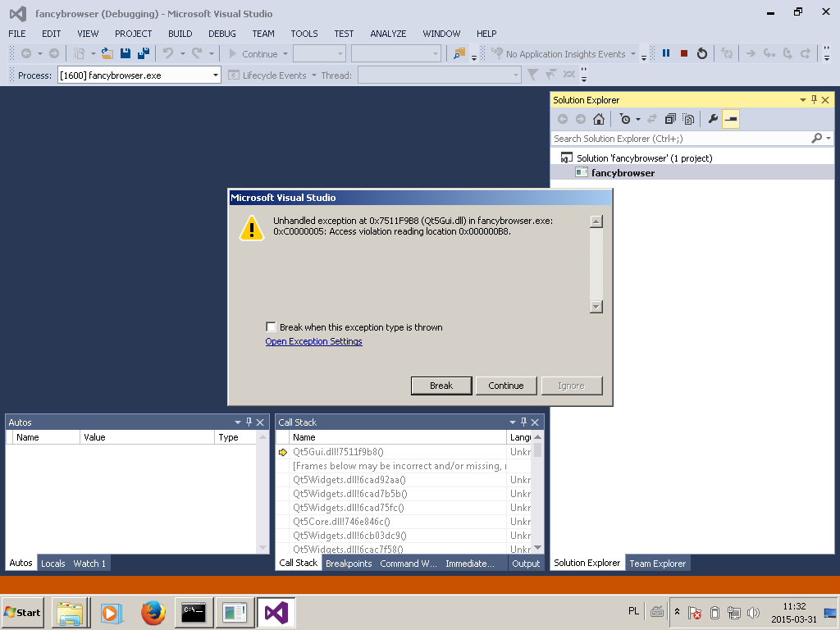Select the Solution 'fancybrowser' tree node
840x630 pixels.
point(644,158)
